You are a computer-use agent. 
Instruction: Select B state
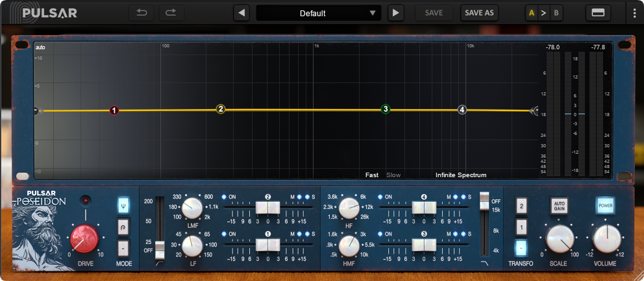[556, 13]
